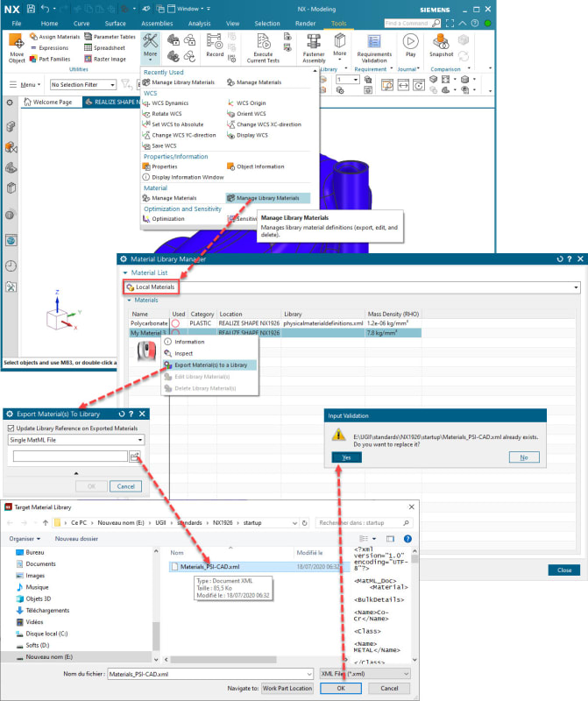Click OK in Target Material Library dialog
The height and width of the screenshot is (701, 588).
(x=341, y=688)
